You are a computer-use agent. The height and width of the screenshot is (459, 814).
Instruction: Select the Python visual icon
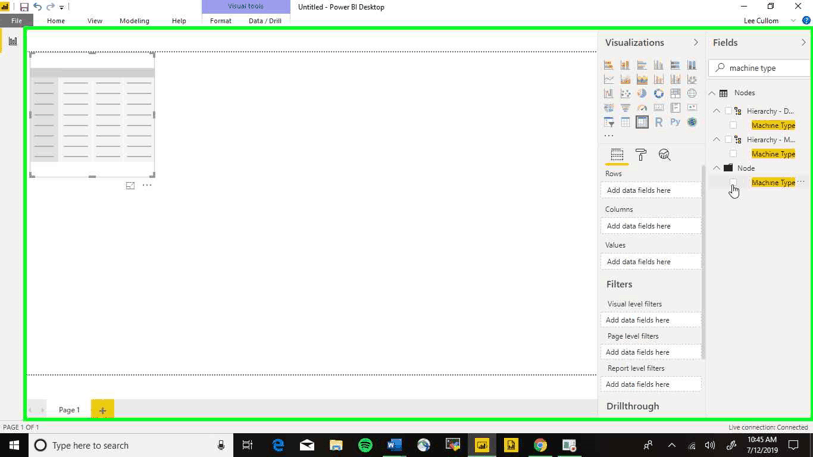click(675, 122)
